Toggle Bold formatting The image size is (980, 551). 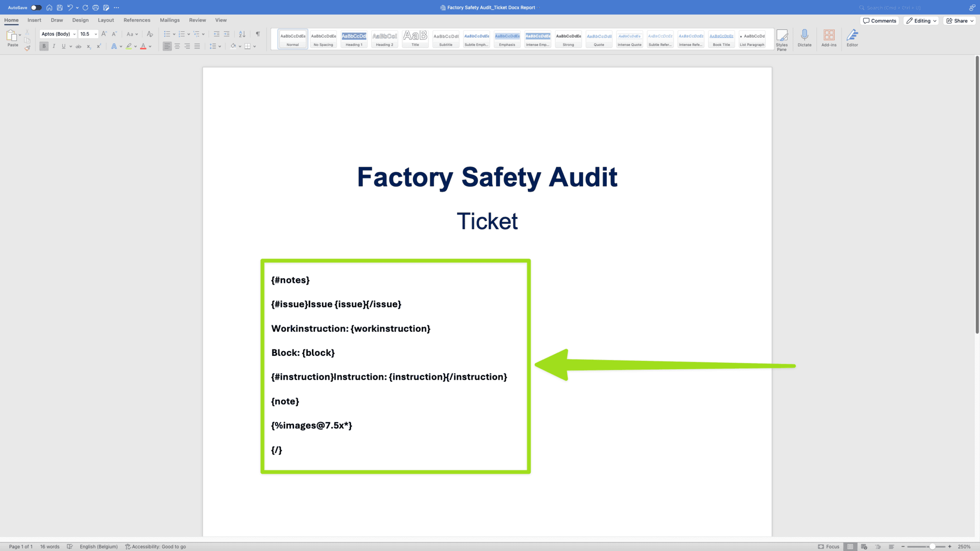pos(44,46)
